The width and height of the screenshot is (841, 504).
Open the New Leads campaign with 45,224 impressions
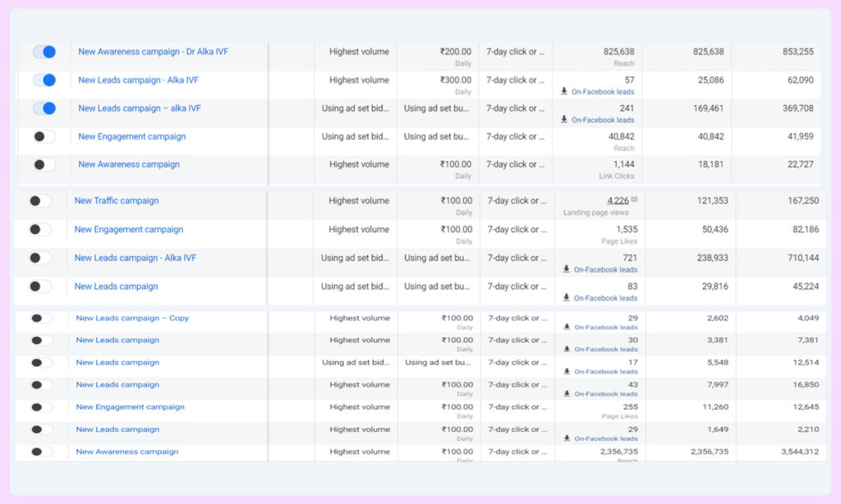click(x=116, y=286)
